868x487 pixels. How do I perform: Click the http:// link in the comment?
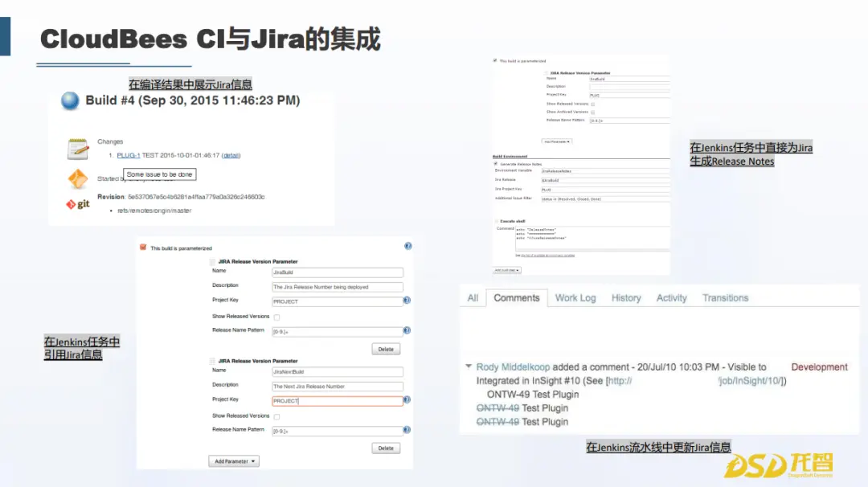(620, 381)
